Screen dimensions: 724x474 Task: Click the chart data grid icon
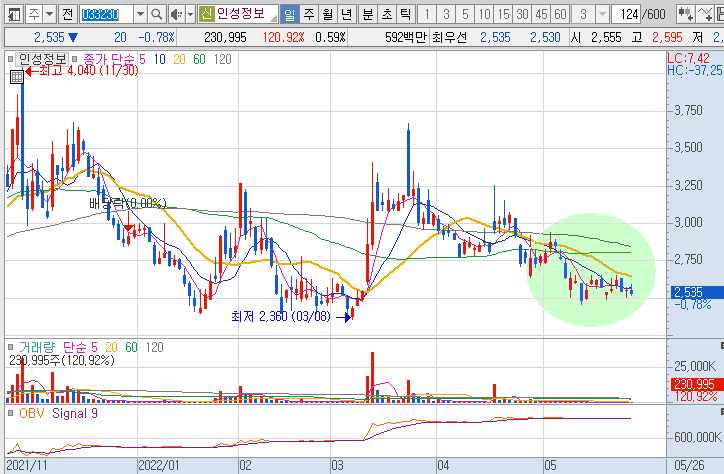17,77
